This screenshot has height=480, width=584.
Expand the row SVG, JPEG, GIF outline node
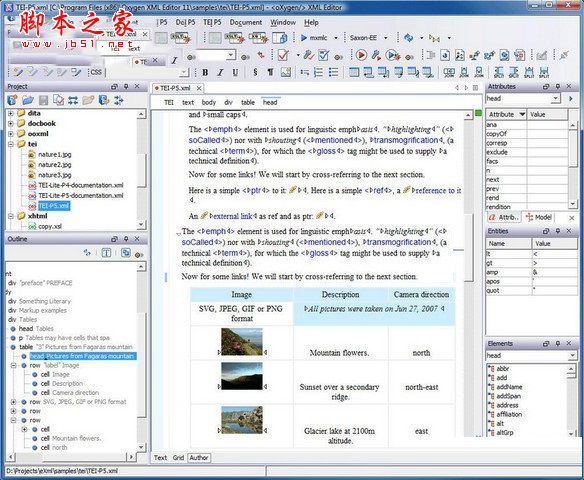click(13, 402)
